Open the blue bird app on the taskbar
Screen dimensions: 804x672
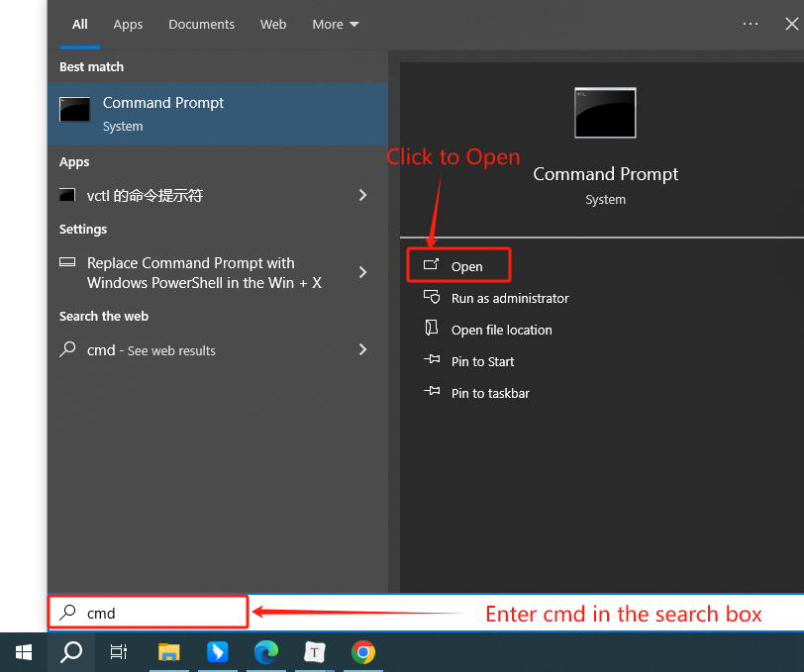coord(218,652)
